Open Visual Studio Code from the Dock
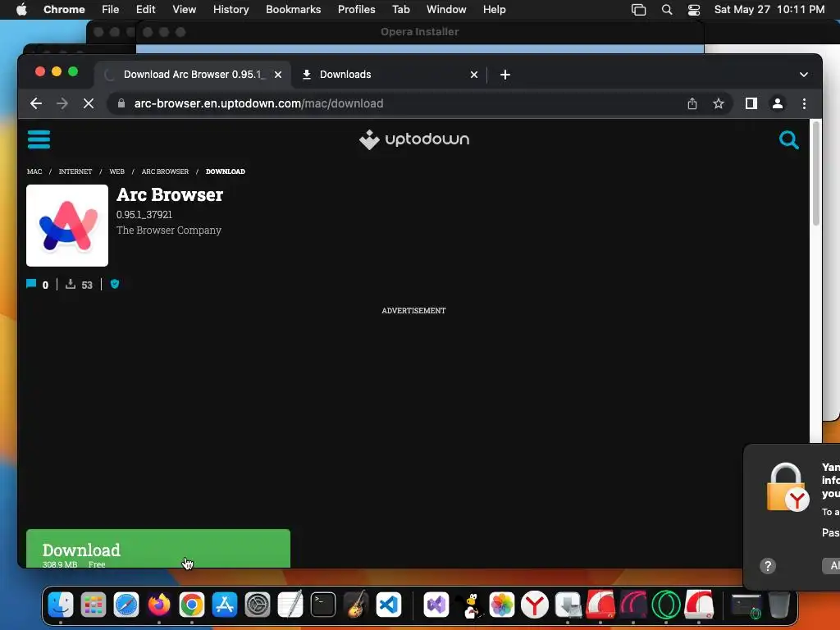The image size is (840, 630). click(389, 605)
